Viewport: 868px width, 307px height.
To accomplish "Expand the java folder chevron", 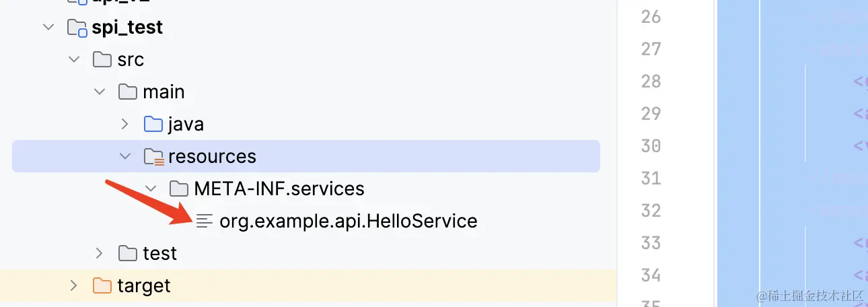I will (x=124, y=125).
